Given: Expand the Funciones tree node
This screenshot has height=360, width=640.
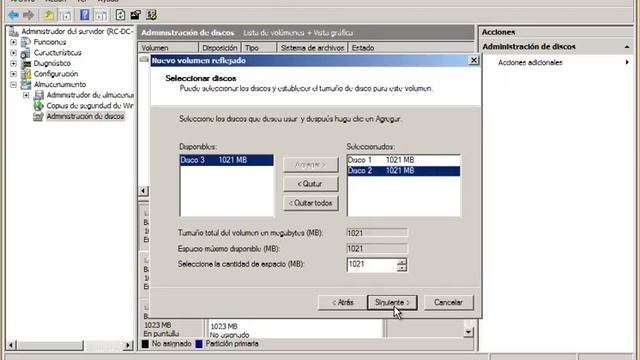Looking at the screenshot, I should (13, 42).
